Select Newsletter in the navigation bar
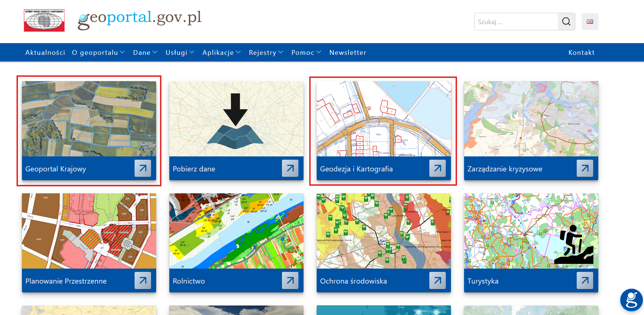The height and width of the screenshot is (315, 644). tap(347, 53)
